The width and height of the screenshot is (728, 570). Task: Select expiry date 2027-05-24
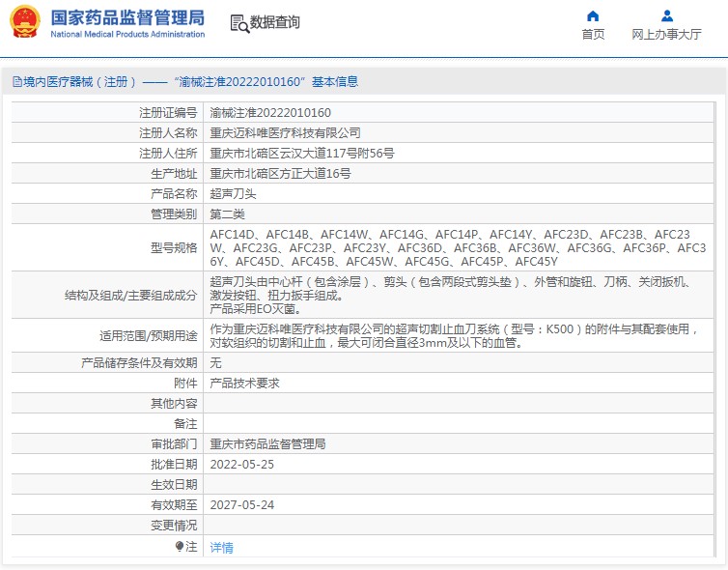242,505
